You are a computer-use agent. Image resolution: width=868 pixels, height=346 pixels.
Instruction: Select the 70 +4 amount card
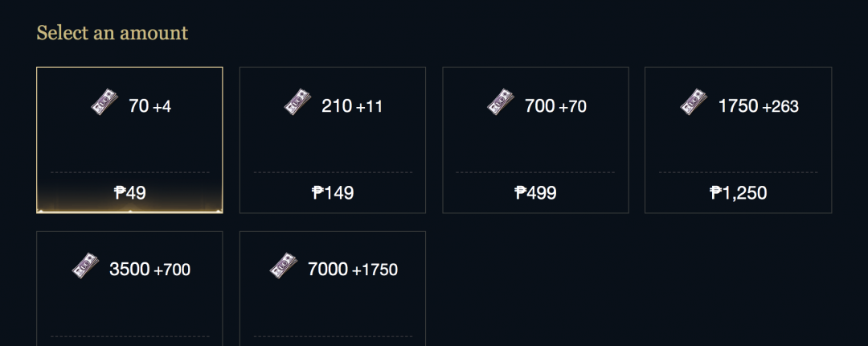[129, 140]
